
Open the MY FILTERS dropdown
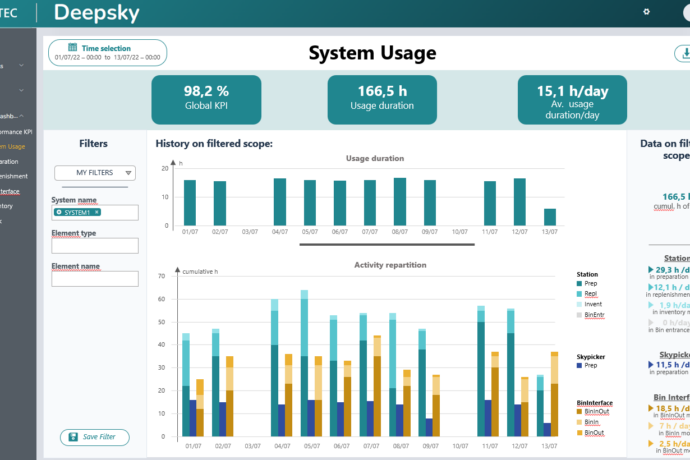click(x=95, y=173)
